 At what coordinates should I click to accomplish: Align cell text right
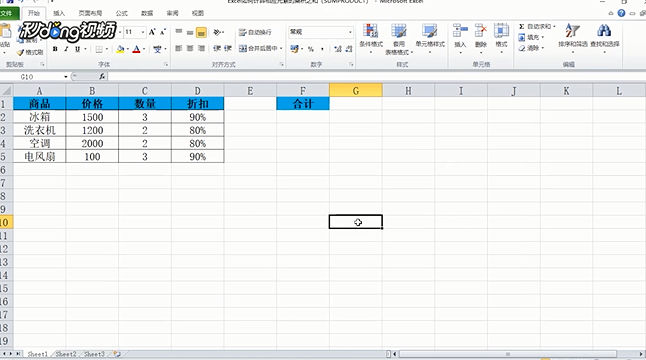click(x=201, y=49)
